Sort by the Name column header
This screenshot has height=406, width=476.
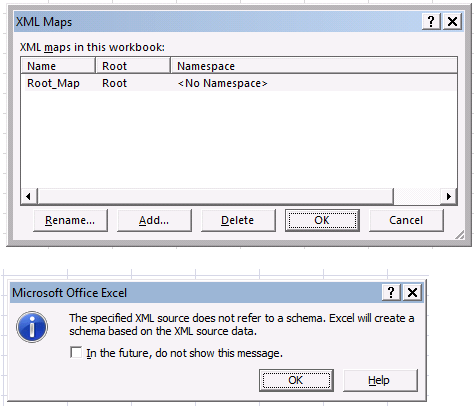point(58,66)
